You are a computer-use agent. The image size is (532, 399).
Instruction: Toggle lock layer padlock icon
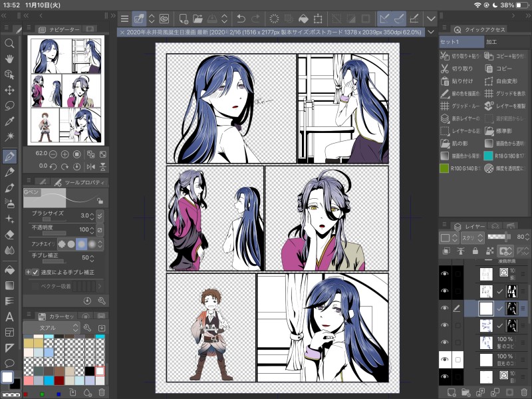click(x=475, y=251)
